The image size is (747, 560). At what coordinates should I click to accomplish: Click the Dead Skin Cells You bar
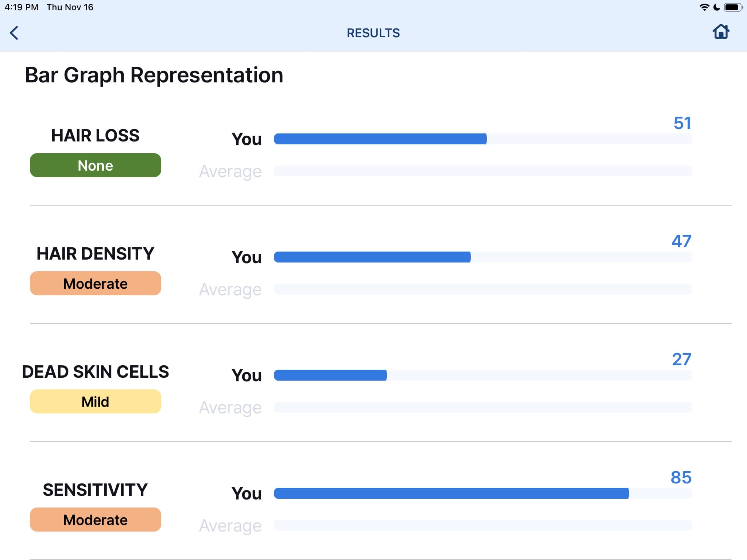tap(483, 375)
